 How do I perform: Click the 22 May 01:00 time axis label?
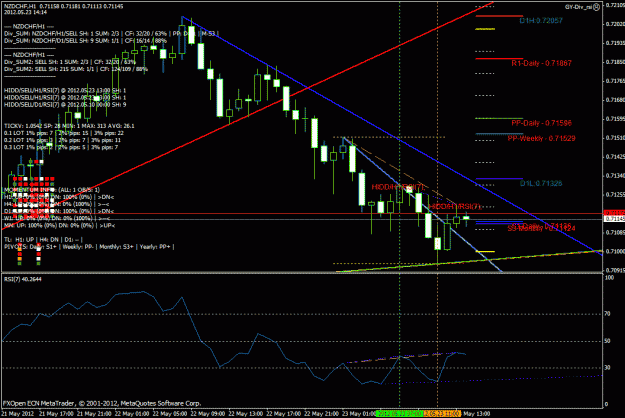(x=133, y=414)
